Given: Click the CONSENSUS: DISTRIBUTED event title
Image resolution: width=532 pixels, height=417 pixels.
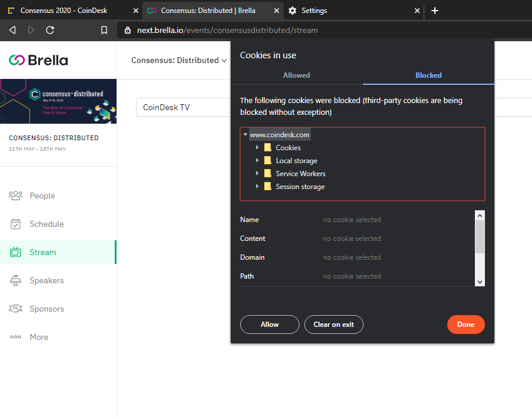Looking at the screenshot, I should [54, 138].
